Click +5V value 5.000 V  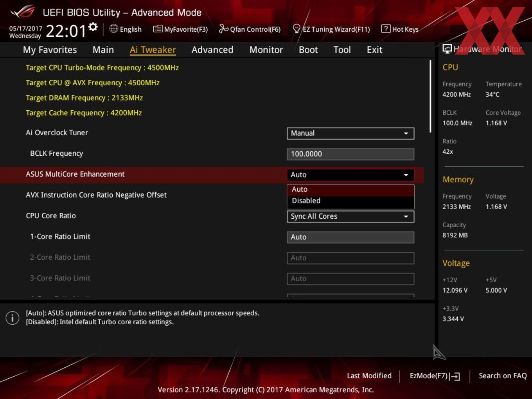[496, 290]
